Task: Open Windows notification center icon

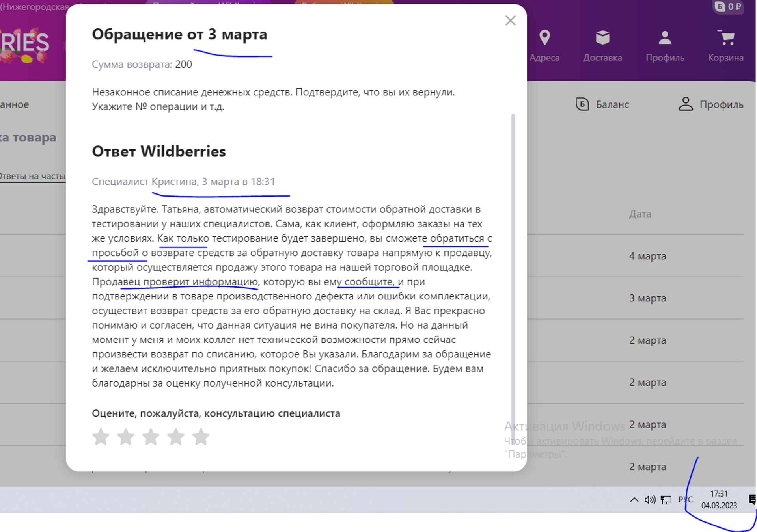Action: 752,500
